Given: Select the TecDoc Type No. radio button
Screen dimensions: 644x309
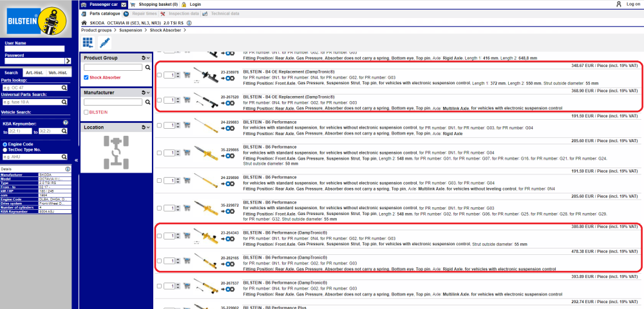Looking at the screenshot, I should pyautogui.click(x=5, y=150).
